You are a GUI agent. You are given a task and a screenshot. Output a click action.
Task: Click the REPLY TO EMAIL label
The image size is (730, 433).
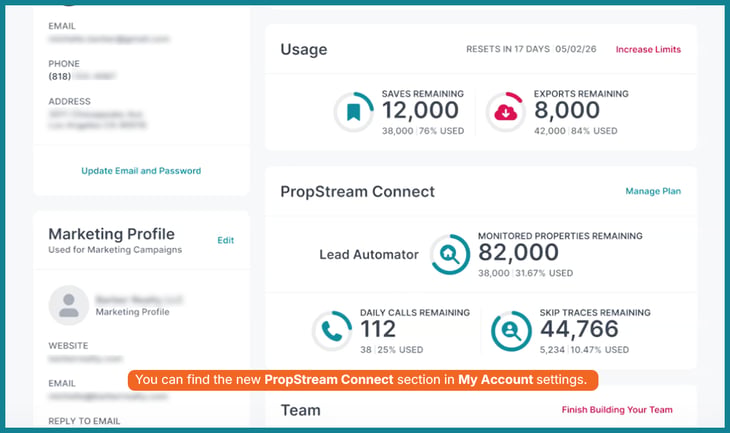[x=84, y=421]
